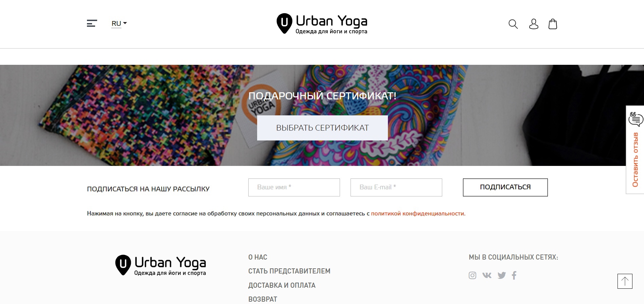Click the ВЫБРАТЬ СЕРТИФИКАТ button
Screen dimensions: 644x304
[322, 128]
